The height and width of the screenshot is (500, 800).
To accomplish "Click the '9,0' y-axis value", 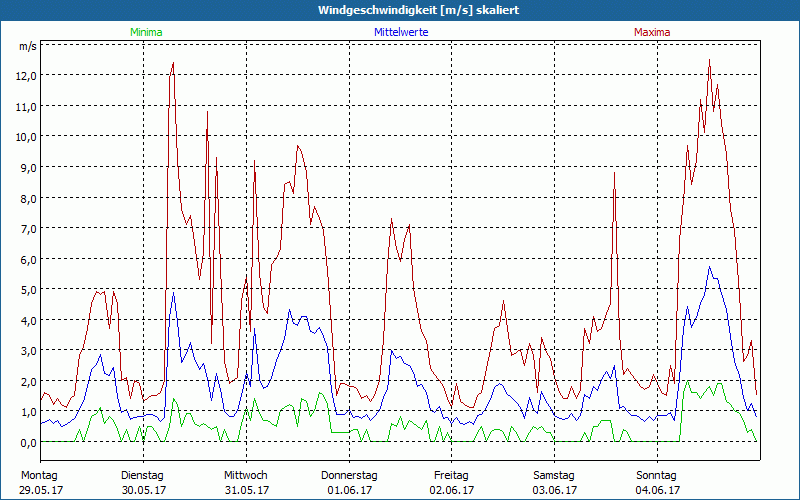I will coord(28,168).
